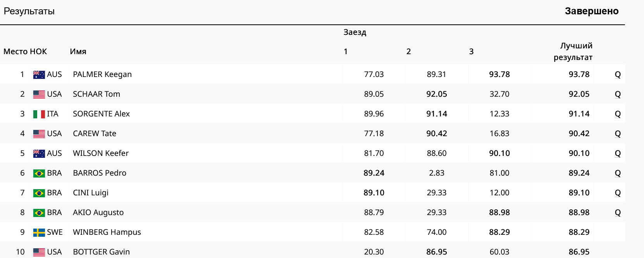Open athlete AKIO Augusto's name
The image size is (644, 258).
point(98,212)
